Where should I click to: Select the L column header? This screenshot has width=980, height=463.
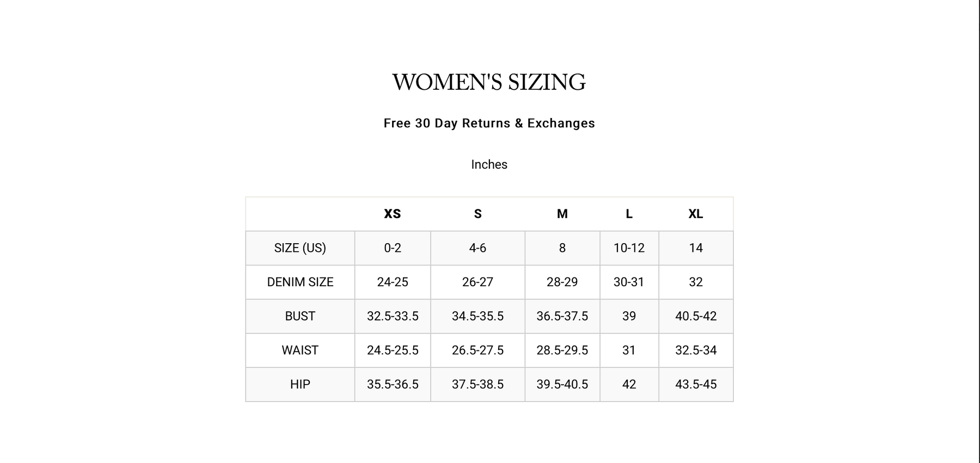click(629, 214)
